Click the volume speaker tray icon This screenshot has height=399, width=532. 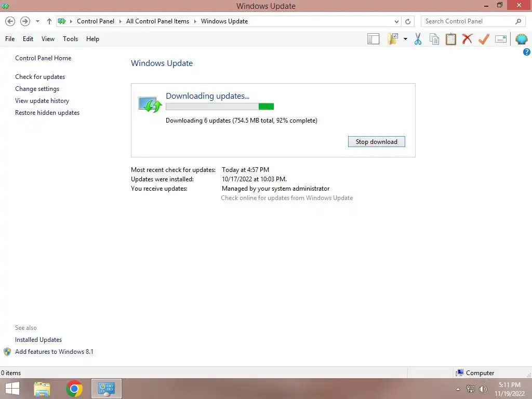483,389
